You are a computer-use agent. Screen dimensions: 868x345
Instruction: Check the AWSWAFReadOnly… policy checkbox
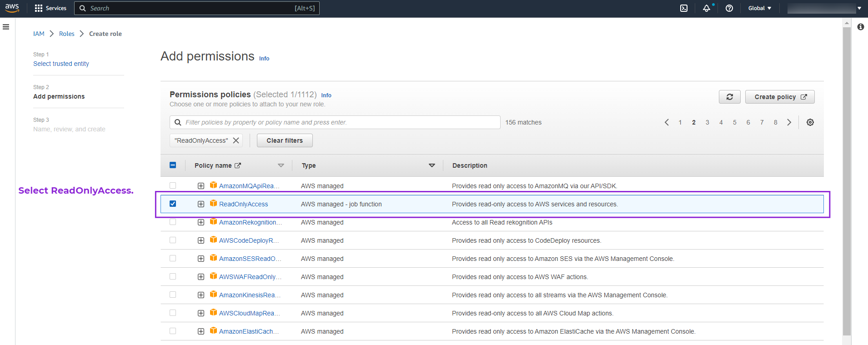[x=173, y=276]
